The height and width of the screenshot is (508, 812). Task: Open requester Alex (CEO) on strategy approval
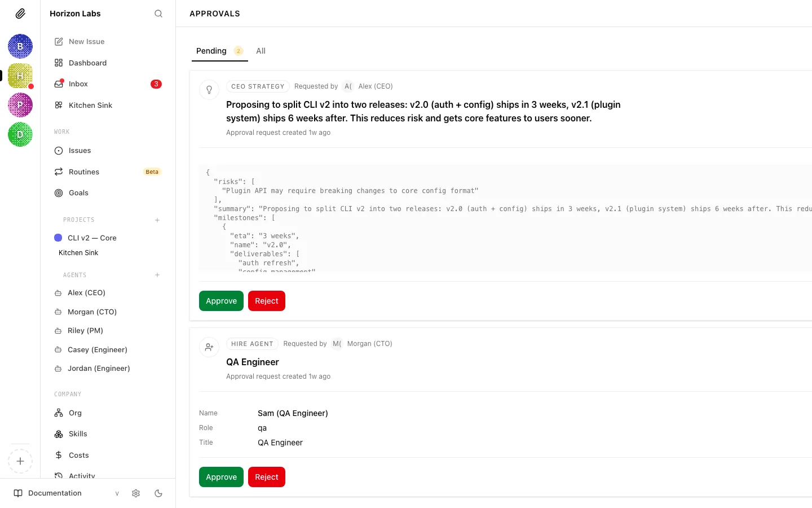click(x=368, y=86)
